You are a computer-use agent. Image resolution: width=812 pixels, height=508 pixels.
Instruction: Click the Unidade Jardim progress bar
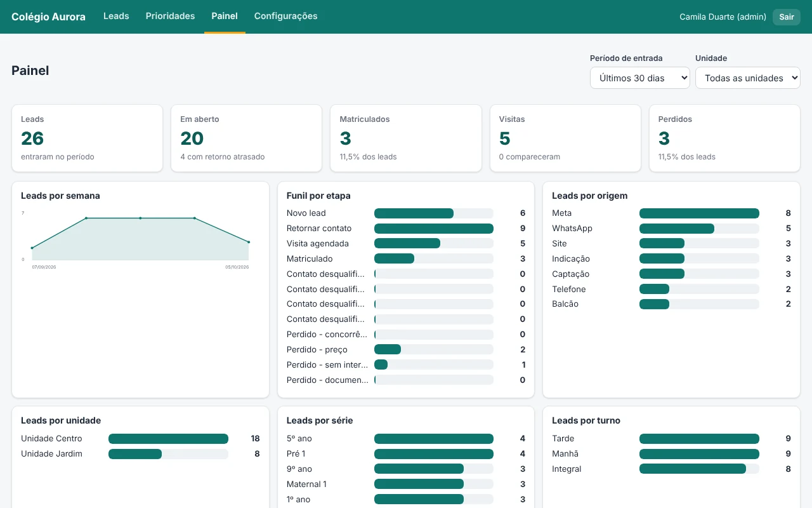pyautogui.click(x=168, y=454)
